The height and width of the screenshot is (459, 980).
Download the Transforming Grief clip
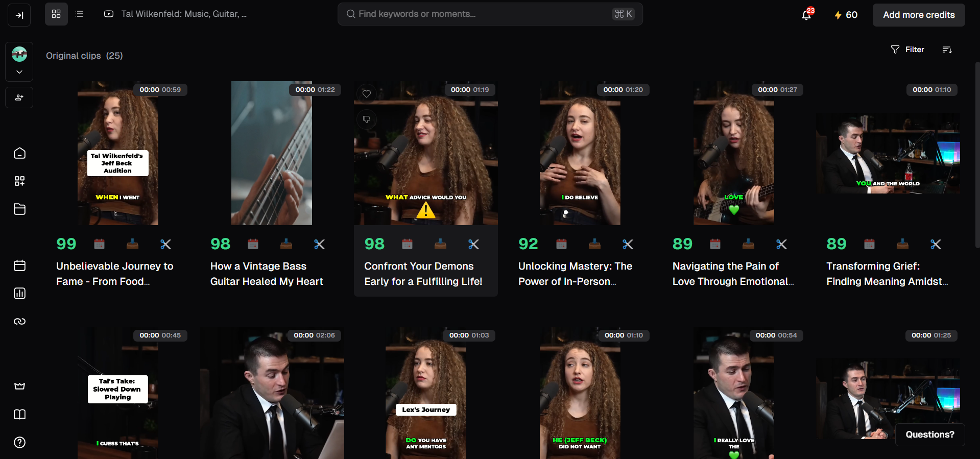coord(903,244)
